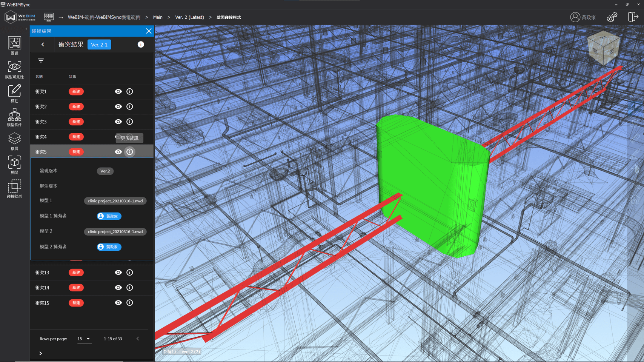Expand the panel with bottom chevron arrow

(41, 353)
